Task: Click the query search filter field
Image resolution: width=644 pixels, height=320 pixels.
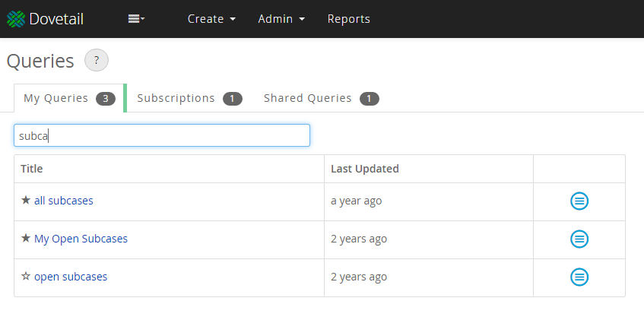Action: (162, 135)
